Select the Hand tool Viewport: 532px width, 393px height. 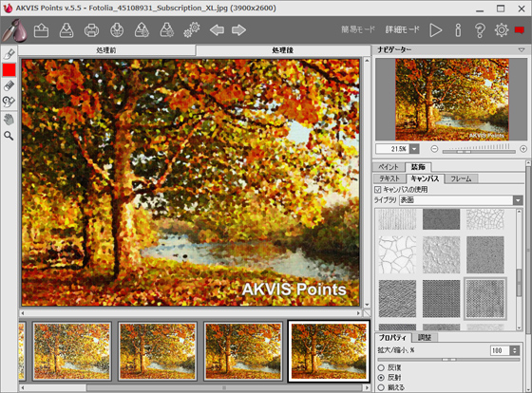9,120
